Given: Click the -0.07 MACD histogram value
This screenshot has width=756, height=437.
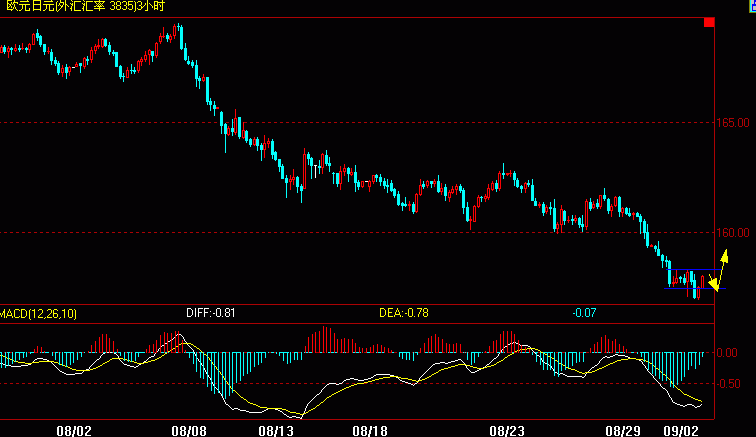Looking at the screenshot, I should [x=584, y=313].
